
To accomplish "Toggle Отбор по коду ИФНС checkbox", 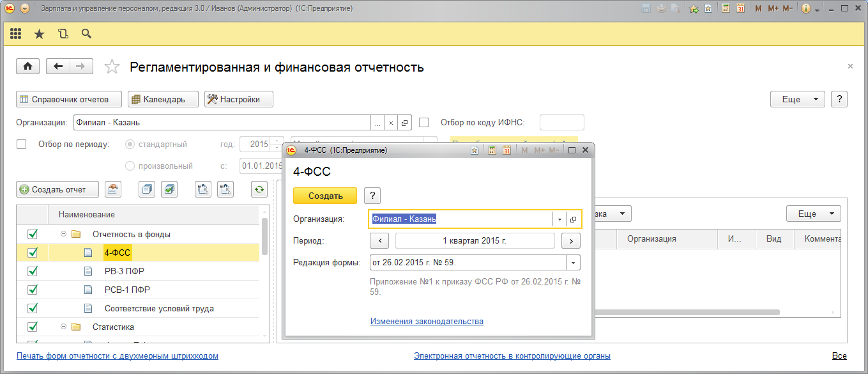I will (x=423, y=122).
